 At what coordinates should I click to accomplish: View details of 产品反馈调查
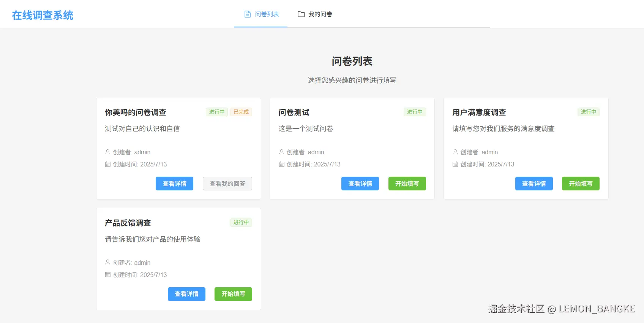tap(186, 294)
